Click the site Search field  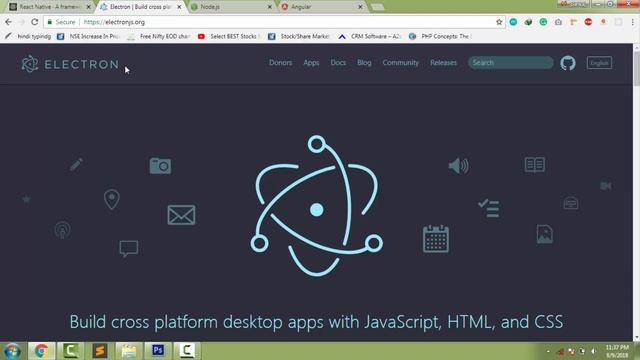click(511, 62)
